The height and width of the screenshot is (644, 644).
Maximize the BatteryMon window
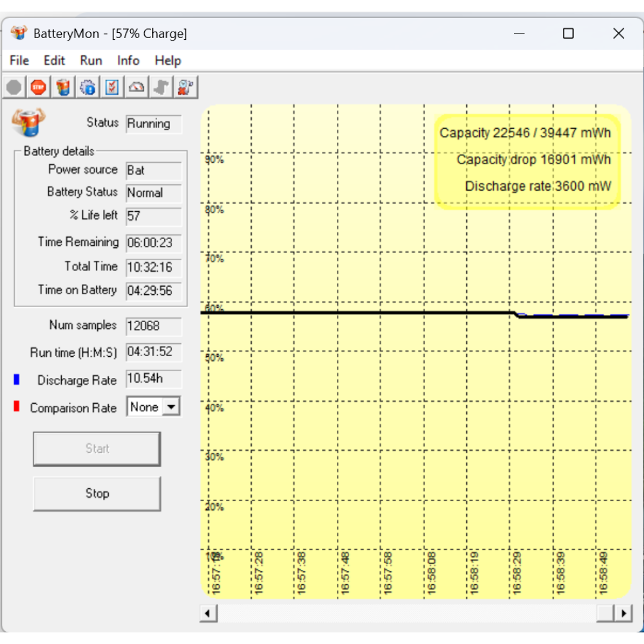[568, 33]
